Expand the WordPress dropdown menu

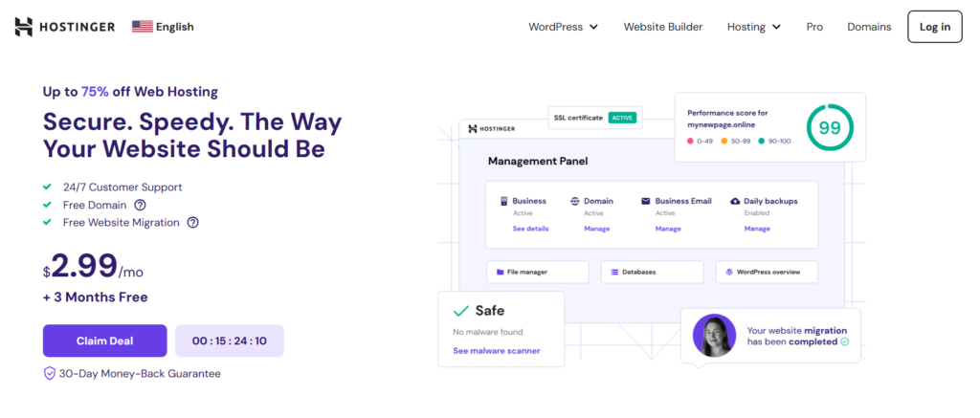[x=563, y=27]
